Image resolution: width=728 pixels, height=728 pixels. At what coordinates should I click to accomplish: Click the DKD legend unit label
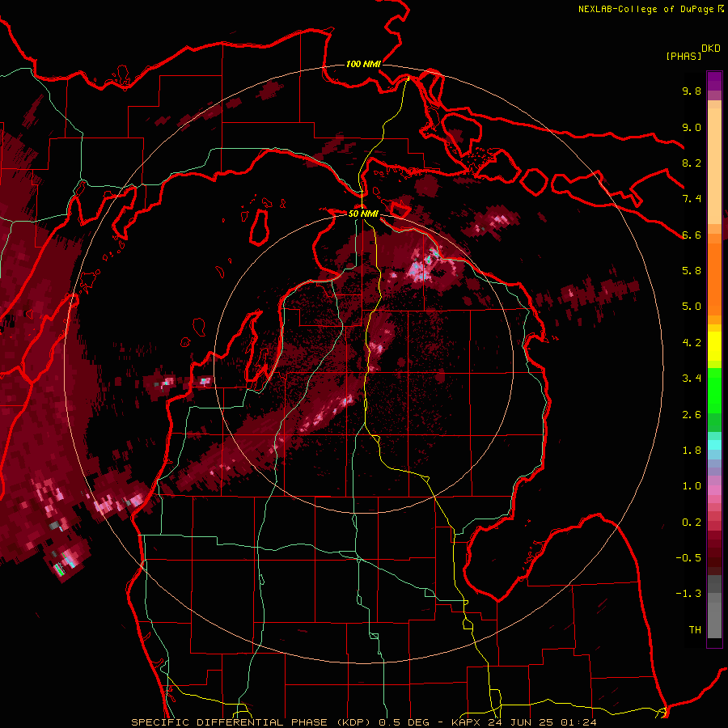tap(711, 49)
